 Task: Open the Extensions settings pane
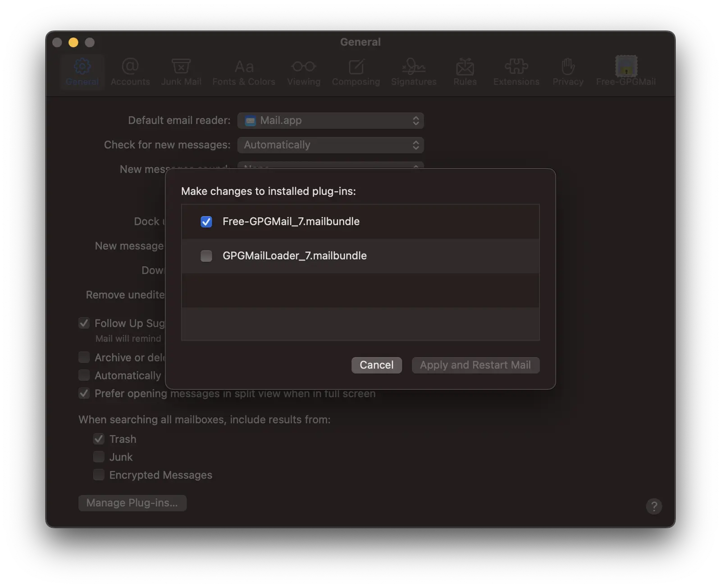(516, 71)
